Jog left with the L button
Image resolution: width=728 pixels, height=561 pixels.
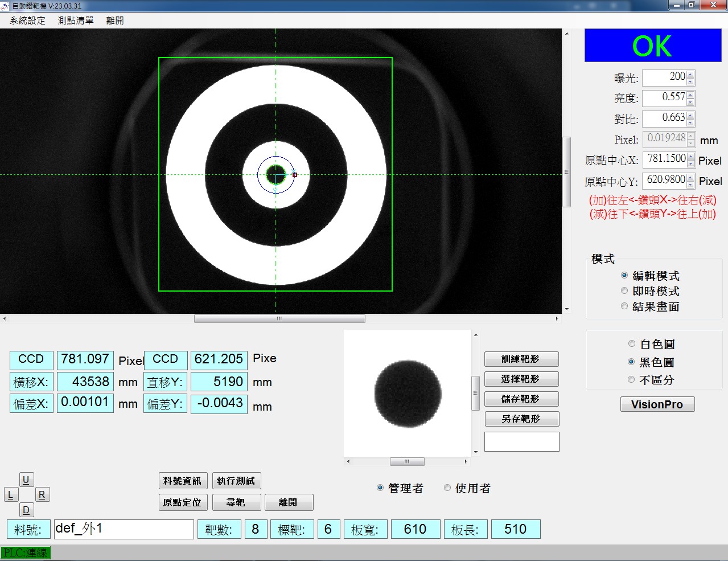(11, 495)
